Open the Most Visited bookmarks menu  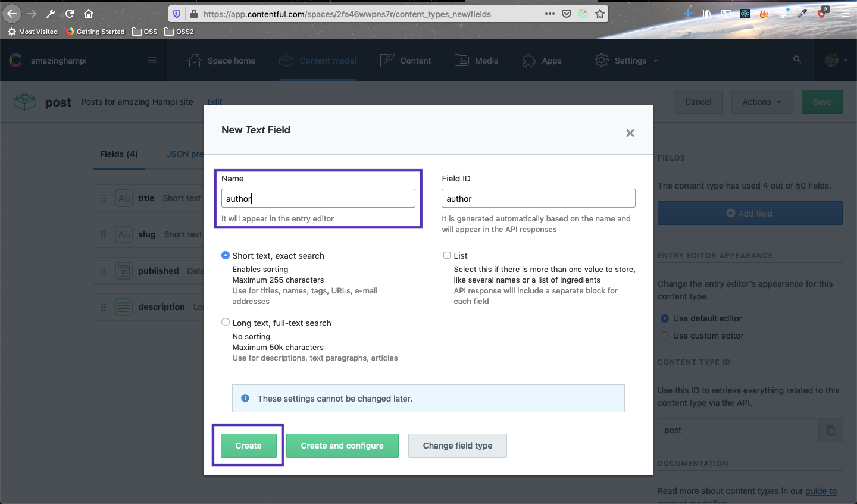[33, 32]
